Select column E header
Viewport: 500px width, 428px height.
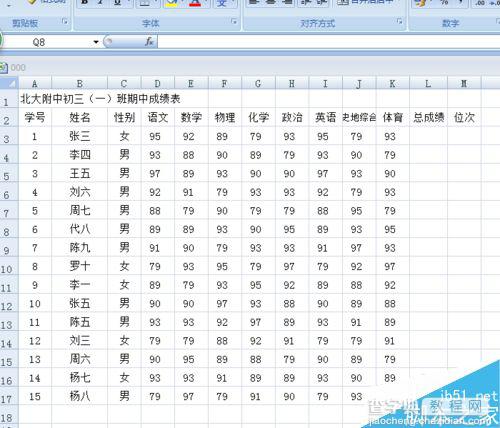[x=191, y=83]
